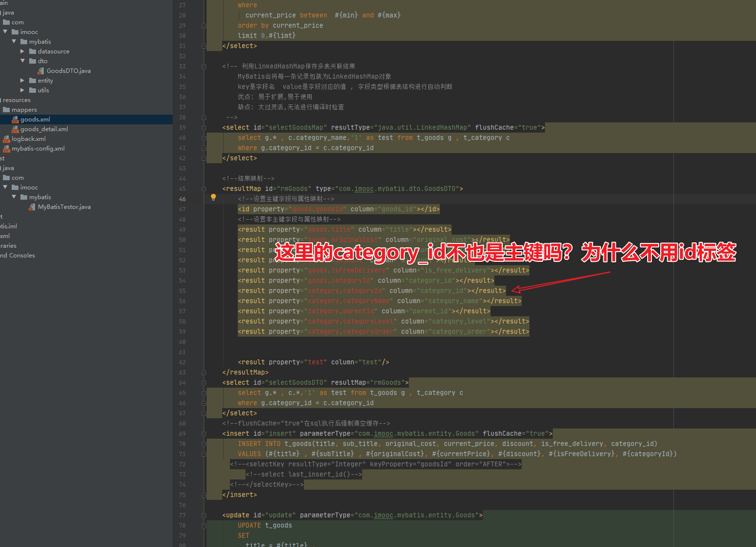Click fold marker at closing resultMap line 63
Screen dimensions: 756x547
204,373
